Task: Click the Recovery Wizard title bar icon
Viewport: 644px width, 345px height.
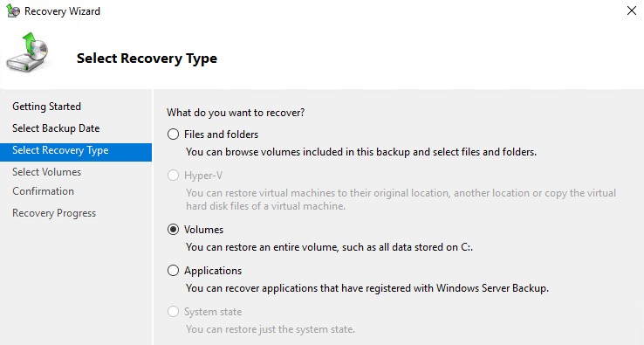Action: click(13, 10)
